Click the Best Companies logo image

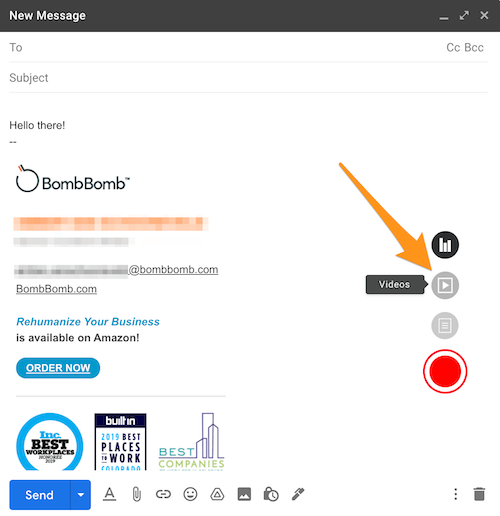point(191,442)
